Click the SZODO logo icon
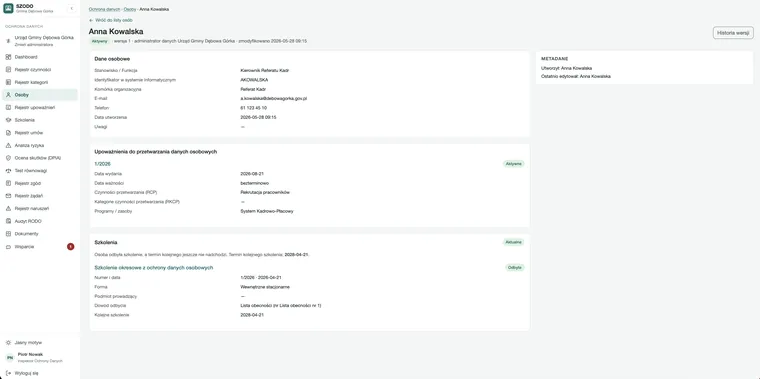The width and height of the screenshot is (760, 379). point(8,8)
